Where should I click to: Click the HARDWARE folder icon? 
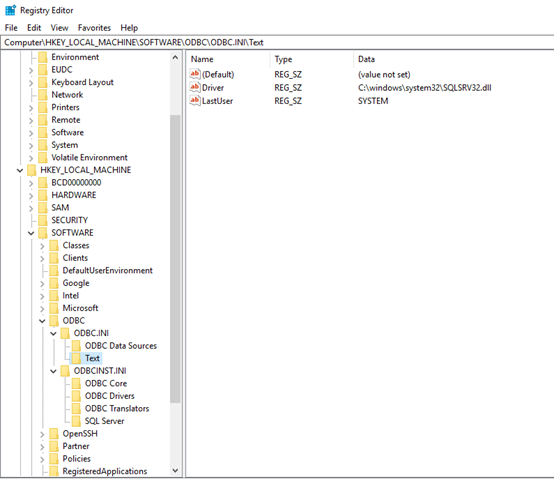[43, 195]
